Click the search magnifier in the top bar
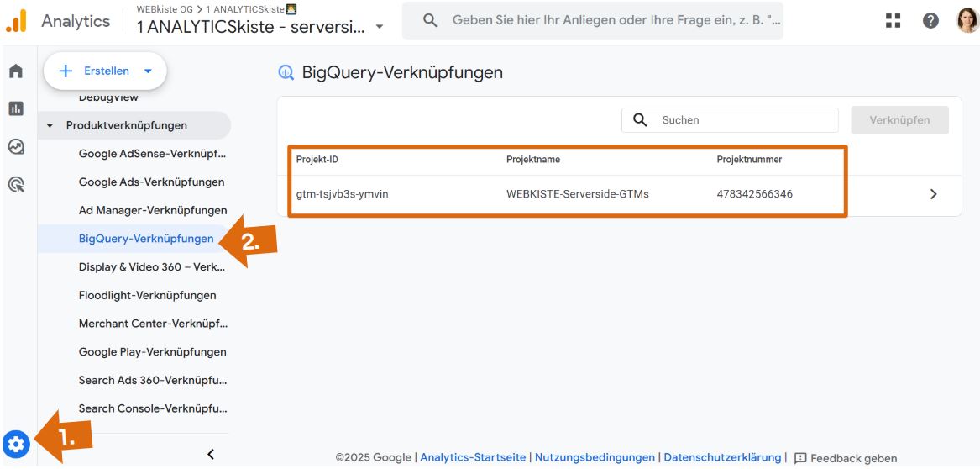The width and height of the screenshot is (980, 469). (429, 20)
